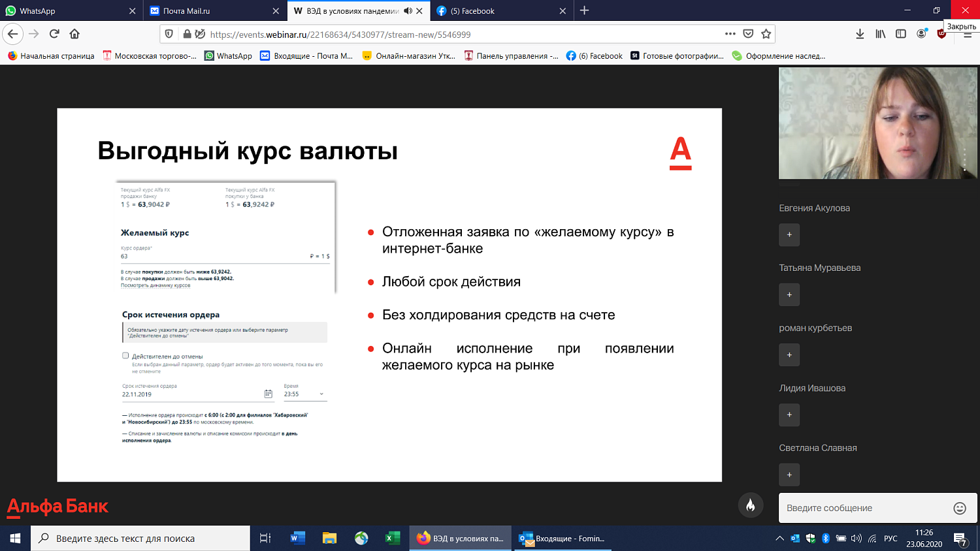Open the Входящие - Почта М bookmark
The image size is (980, 551).
(x=306, y=55)
